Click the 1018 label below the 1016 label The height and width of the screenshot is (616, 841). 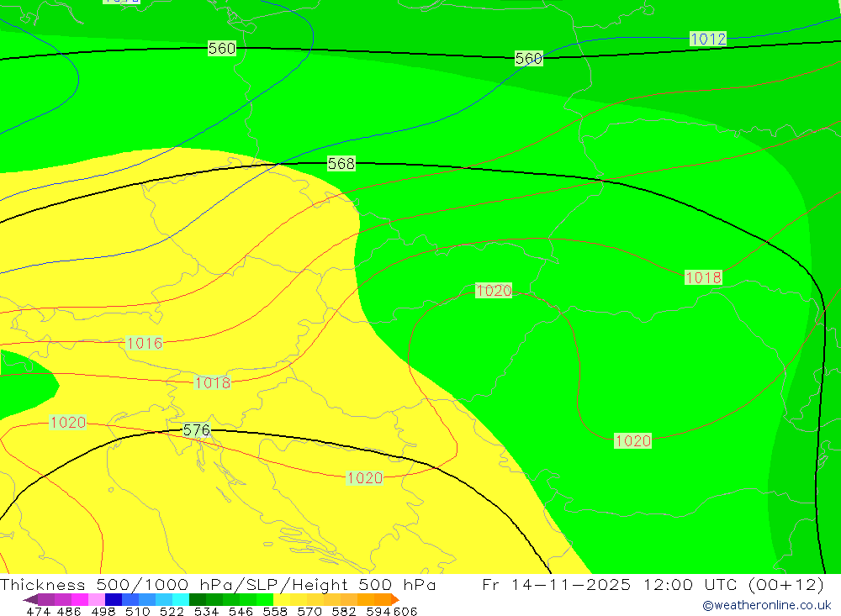click(213, 382)
